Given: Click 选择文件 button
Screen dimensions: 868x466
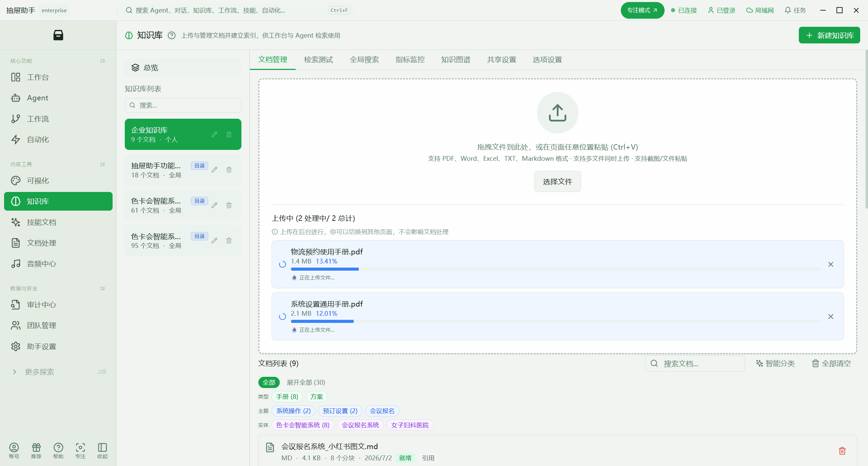Looking at the screenshot, I should click(x=557, y=181).
